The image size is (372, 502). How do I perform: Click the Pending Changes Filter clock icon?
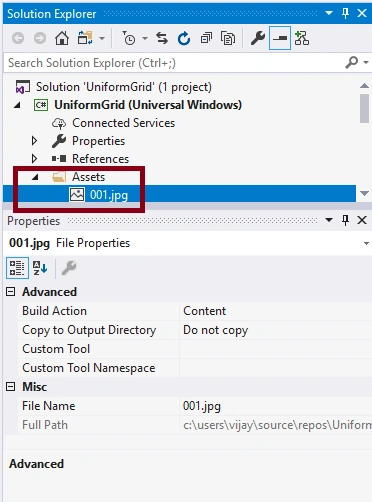click(x=129, y=39)
